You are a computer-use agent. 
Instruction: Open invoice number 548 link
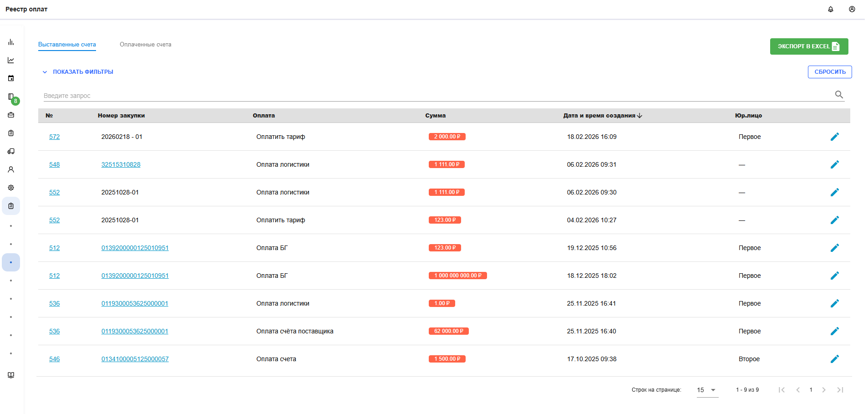click(x=55, y=164)
